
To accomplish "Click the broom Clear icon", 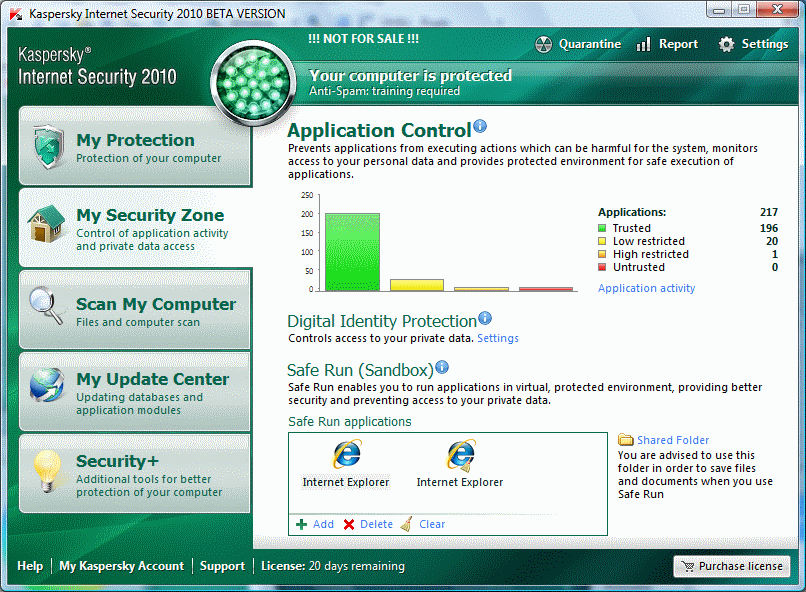I will click(406, 524).
